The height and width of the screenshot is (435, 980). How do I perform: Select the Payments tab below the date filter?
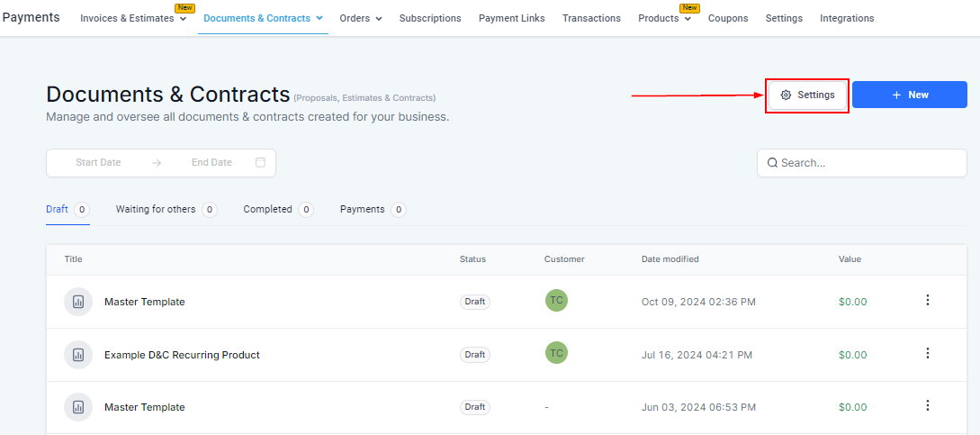click(362, 209)
